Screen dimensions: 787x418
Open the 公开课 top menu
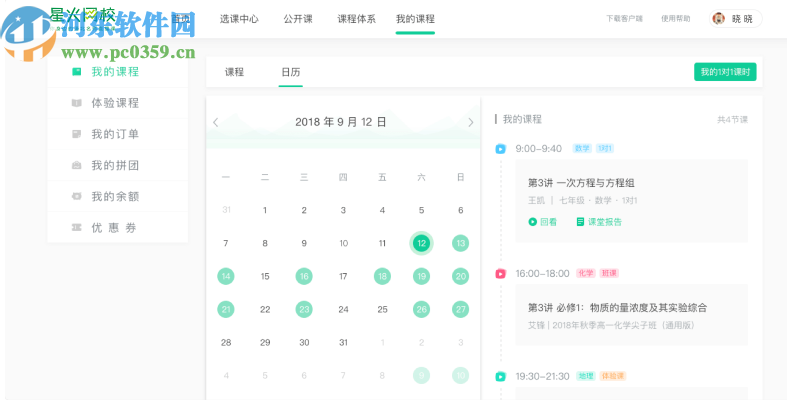[x=298, y=19]
